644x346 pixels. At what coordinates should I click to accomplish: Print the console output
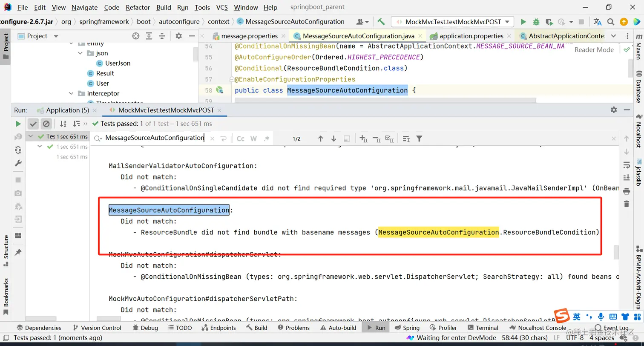(x=626, y=190)
